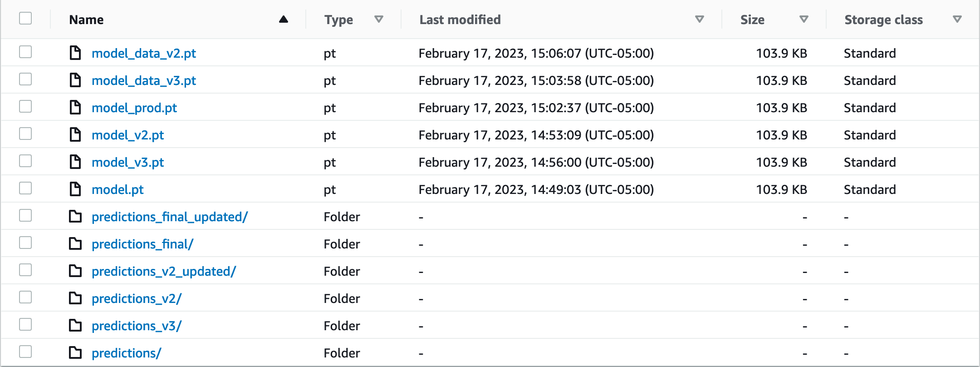This screenshot has width=980, height=367.
Task: Click the file icon beside model_data_v2.pt
Action: pyautogui.click(x=75, y=53)
